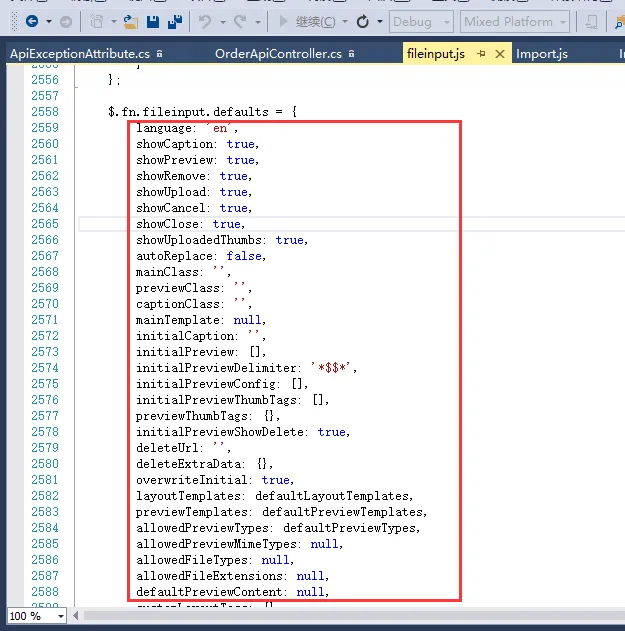Click the "language: 'en'," code line
This screenshot has height=631, width=625.
[x=187, y=128]
